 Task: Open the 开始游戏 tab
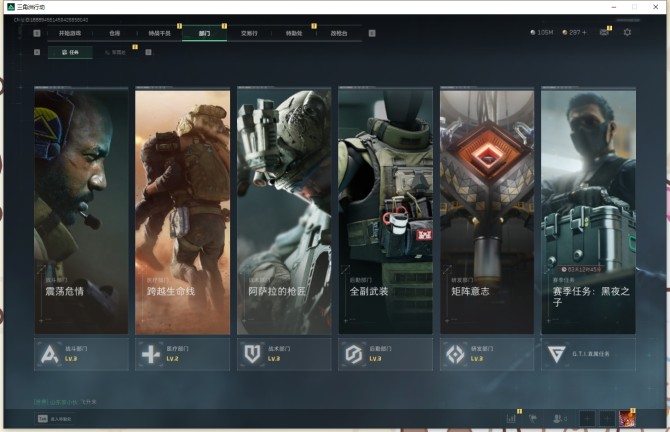tap(70, 33)
